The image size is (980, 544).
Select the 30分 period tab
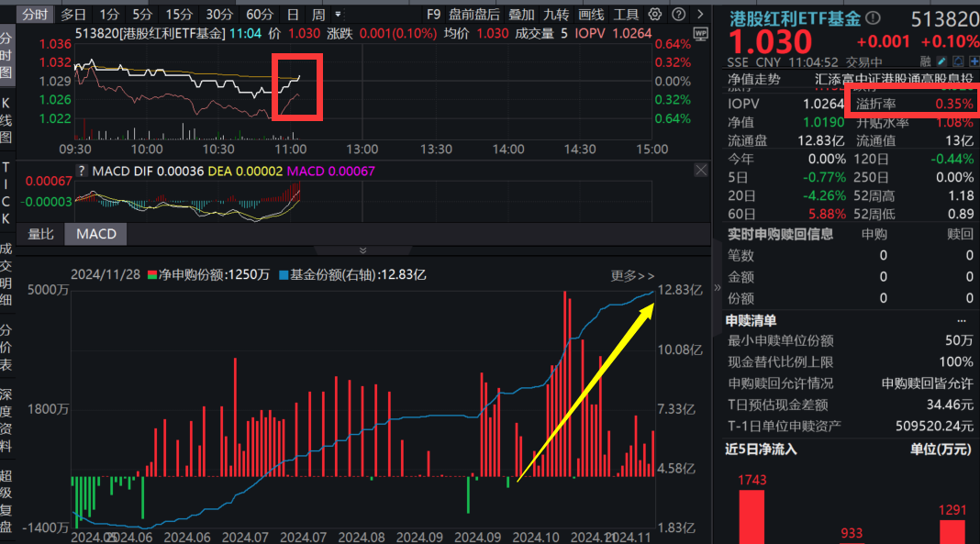pos(219,14)
